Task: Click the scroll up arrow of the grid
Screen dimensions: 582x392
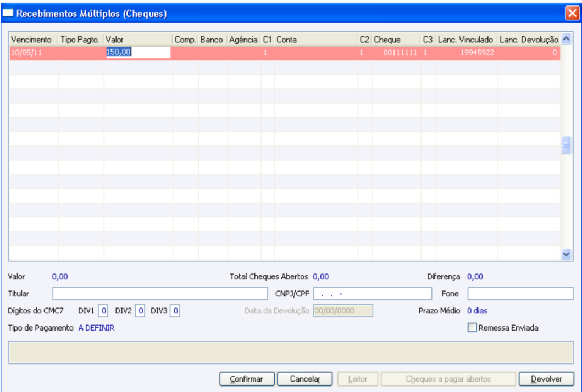Action: point(566,38)
